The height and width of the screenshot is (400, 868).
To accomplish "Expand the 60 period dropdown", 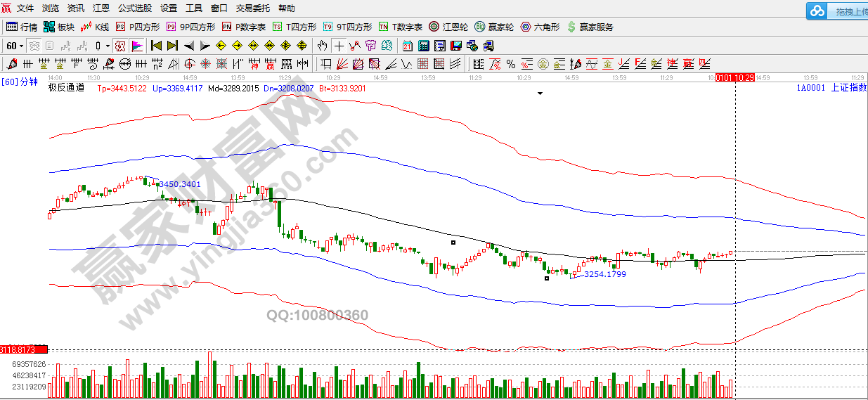I will pyautogui.click(x=21, y=46).
